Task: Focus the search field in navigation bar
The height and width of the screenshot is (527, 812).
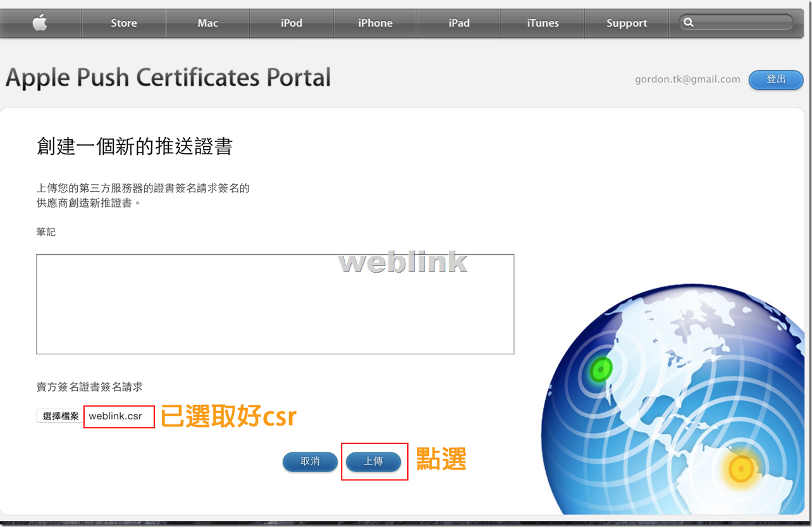Action: pos(736,23)
